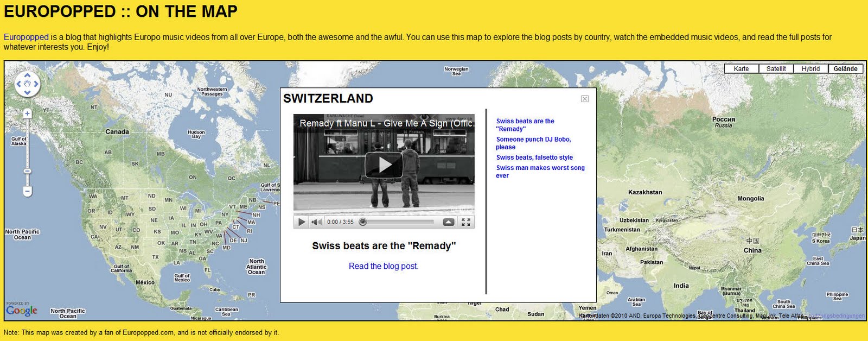This screenshot has height=341, width=868.
Task: Switch map view to Karte
Action: pos(741,69)
